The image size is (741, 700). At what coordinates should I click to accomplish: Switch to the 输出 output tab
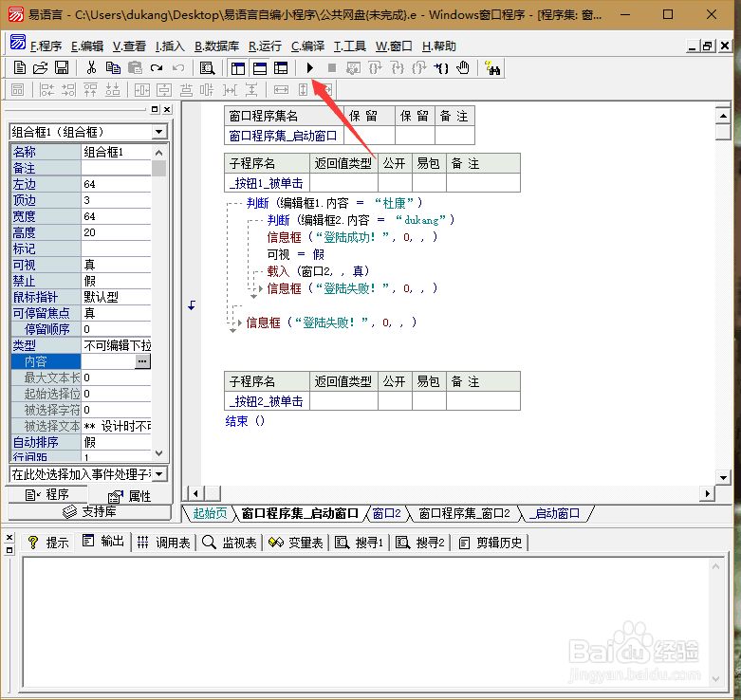coord(103,542)
